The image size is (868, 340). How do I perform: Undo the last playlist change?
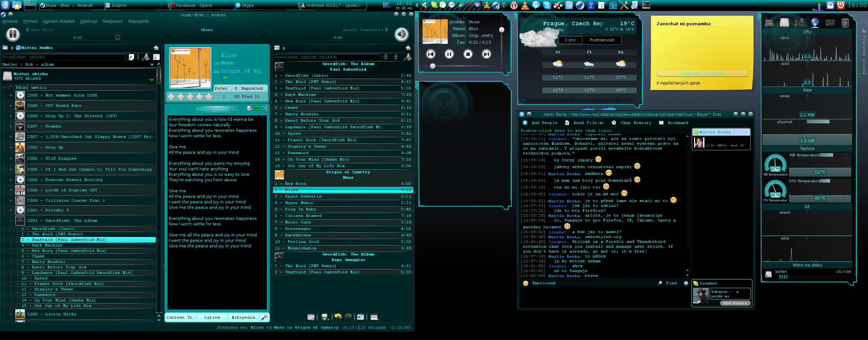click(337, 316)
